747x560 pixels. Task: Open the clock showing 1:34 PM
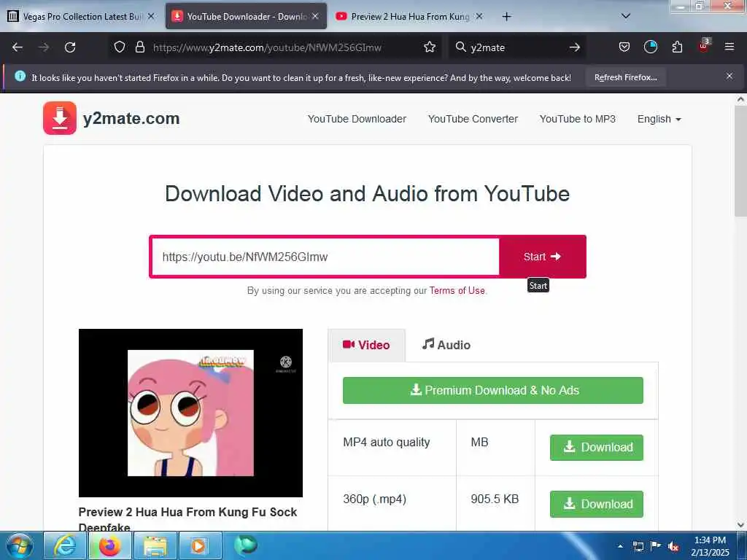(710, 546)
